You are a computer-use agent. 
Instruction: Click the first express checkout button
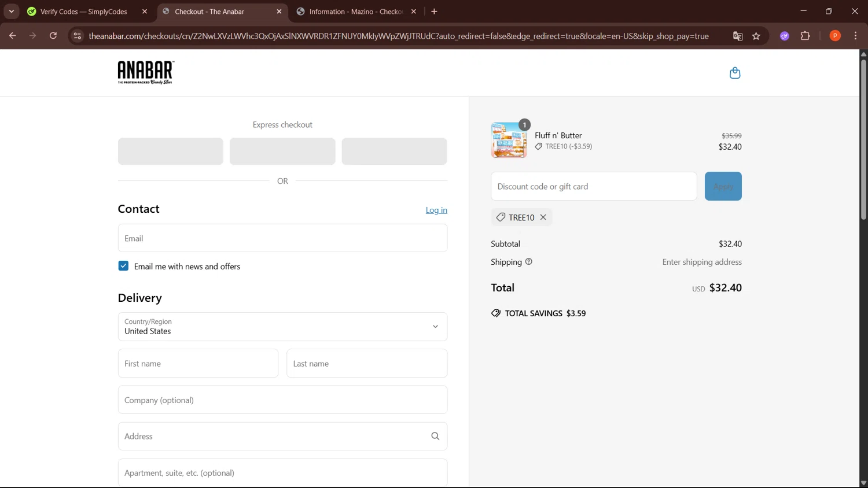coord(171,151)
